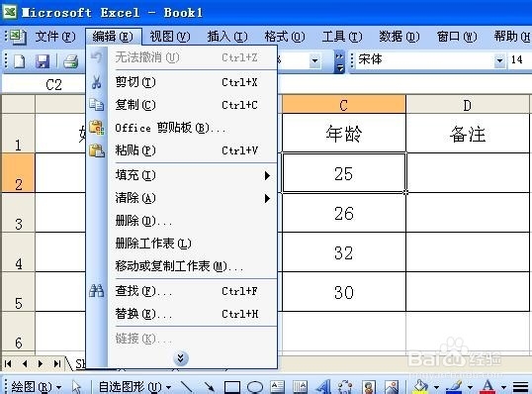Screen dimensions: 532x394
Task: Open toolbar options overflow arrow
Action: click(x=339, y=61)
